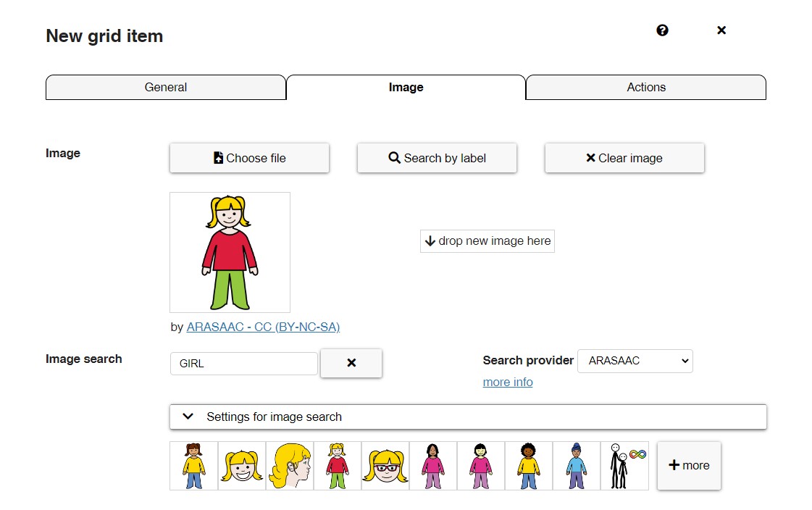Select the girl with glasses pictogram
The height and width of the screenshot is (510, 812).
(x=385, y=465)
